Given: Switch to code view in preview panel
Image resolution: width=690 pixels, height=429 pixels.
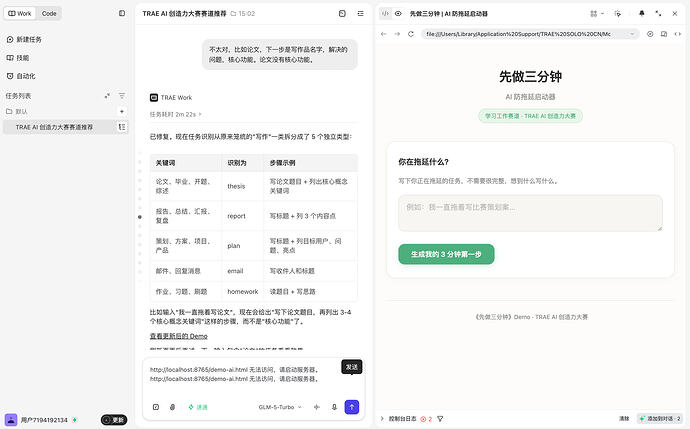Looking at the screenshot, I should pyautogui.click(x=385, y=14).
